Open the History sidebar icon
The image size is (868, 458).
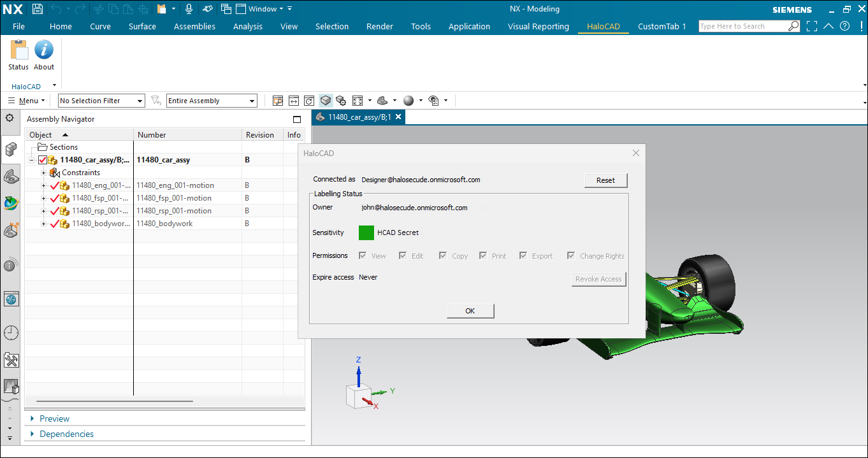tap(10, 332)
